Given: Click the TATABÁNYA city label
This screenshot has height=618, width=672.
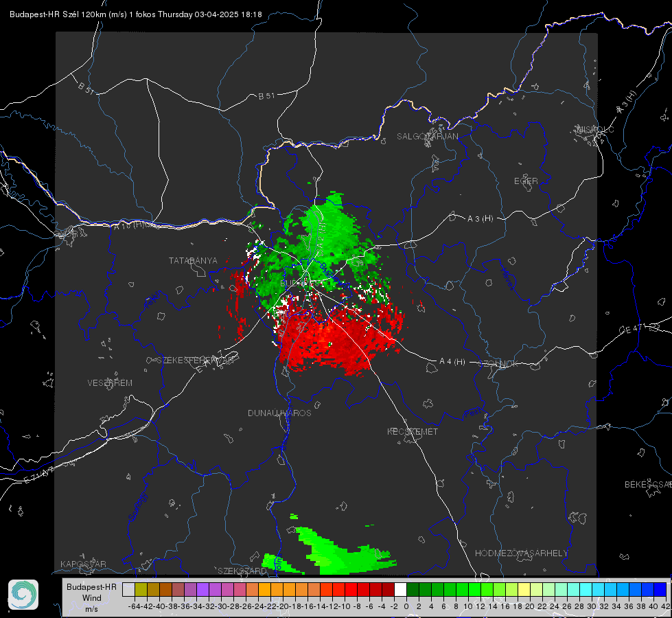Looking at the screenshot, I should [193, 260].
